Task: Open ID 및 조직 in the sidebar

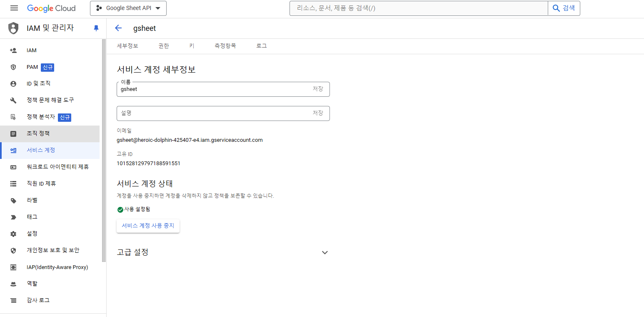Action: (50, 84)
